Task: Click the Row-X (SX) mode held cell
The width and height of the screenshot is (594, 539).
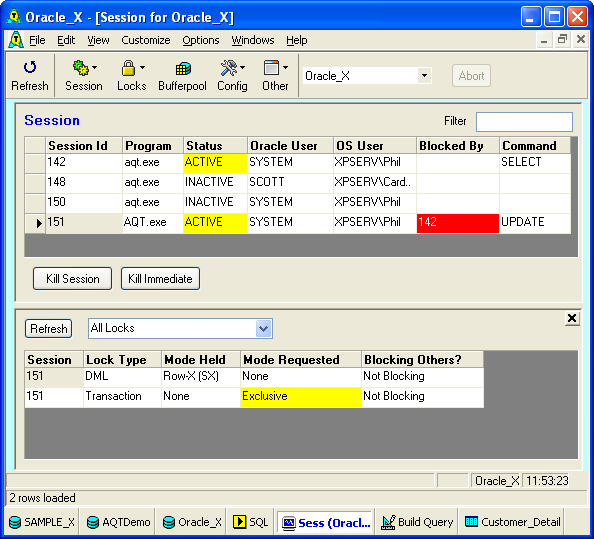Action: pyautogui.click(x=201, y=377)
